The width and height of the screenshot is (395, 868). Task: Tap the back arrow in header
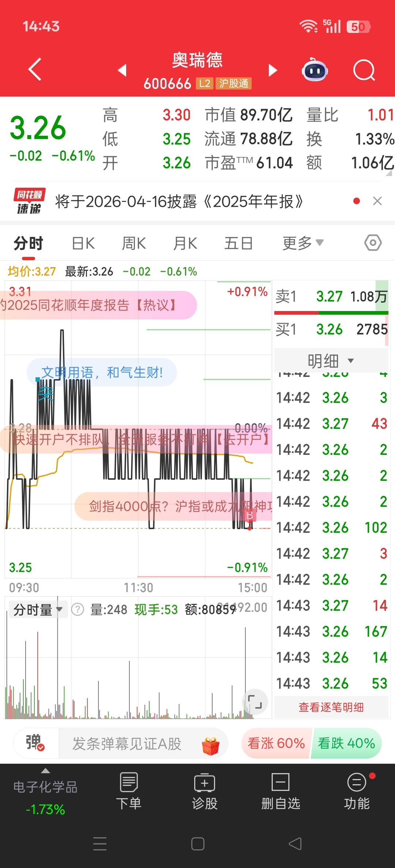[x=35, y=69]
